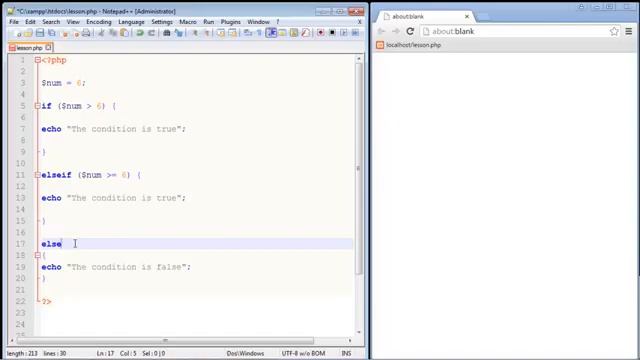Save the file using the Save icon
The image size is (640, 360).
pyautogui.click(x=40, y=33)
